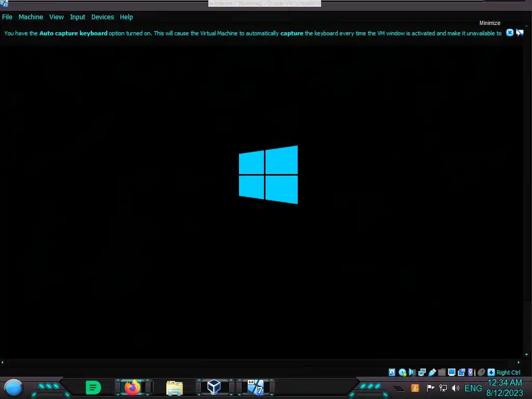Screen dimensions: 532x399
Task: Click the mouse integration indicator icon
Action: click(x=481, y=372)
